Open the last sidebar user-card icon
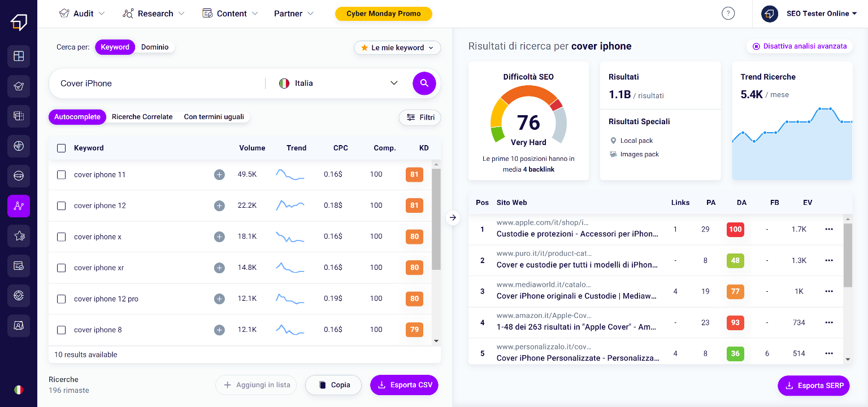The height and width of the screenshot is (407, 868). (x=19, y=326)
